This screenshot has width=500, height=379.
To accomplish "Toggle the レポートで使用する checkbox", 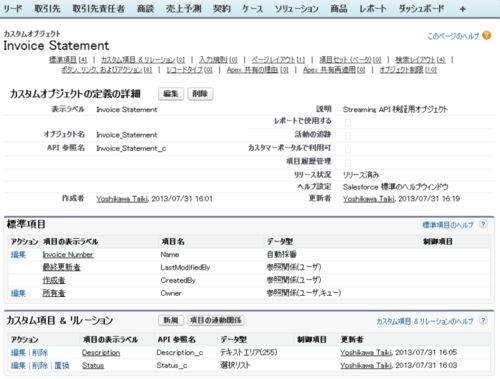I will [x=348, y=123].
